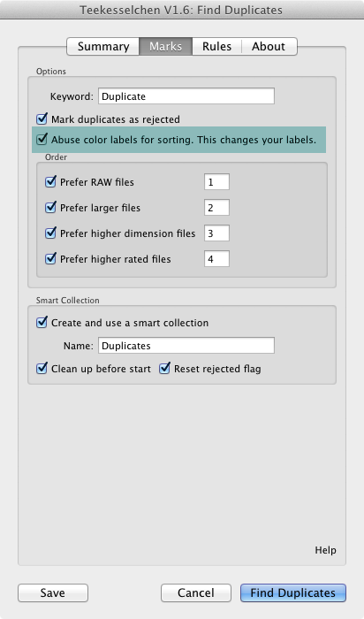Open the Rules tab
Viewport: 364px width, 619px height.
[216, 47]
